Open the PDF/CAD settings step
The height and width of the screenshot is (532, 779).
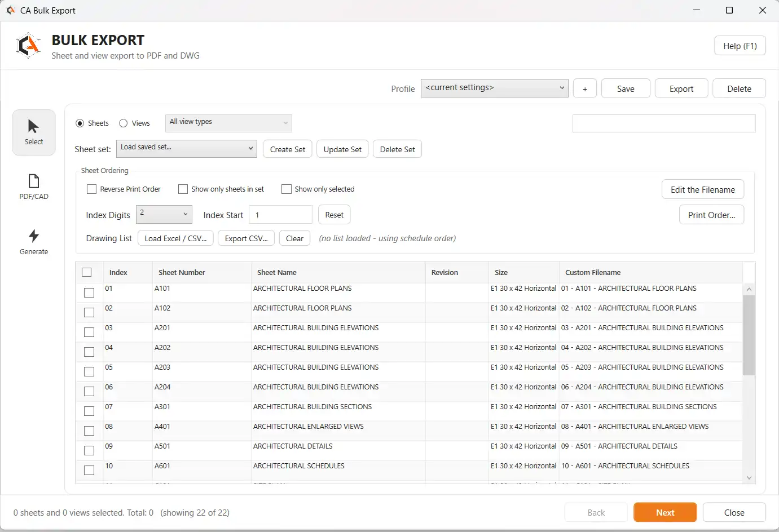[34, 187]
